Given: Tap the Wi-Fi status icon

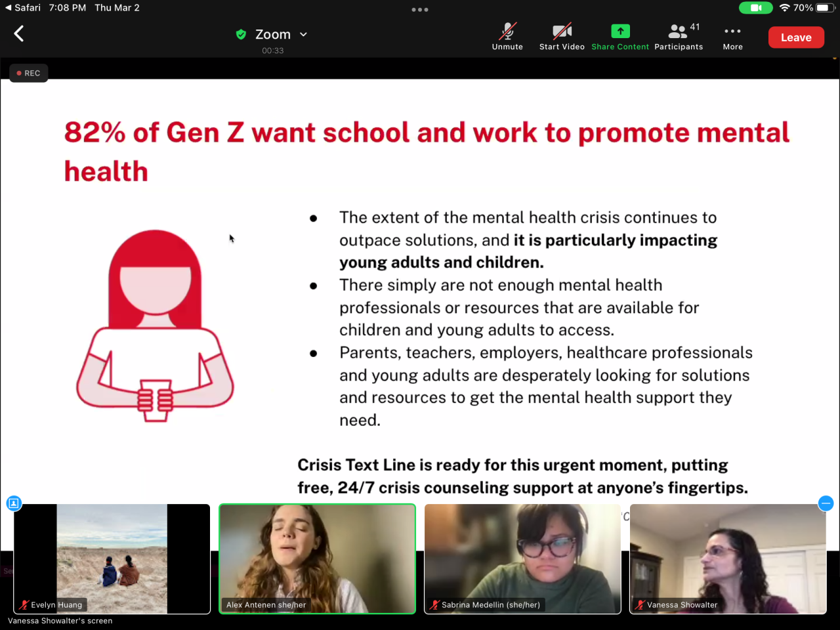Looking at the screenshot, I should (x=784, y=8).
